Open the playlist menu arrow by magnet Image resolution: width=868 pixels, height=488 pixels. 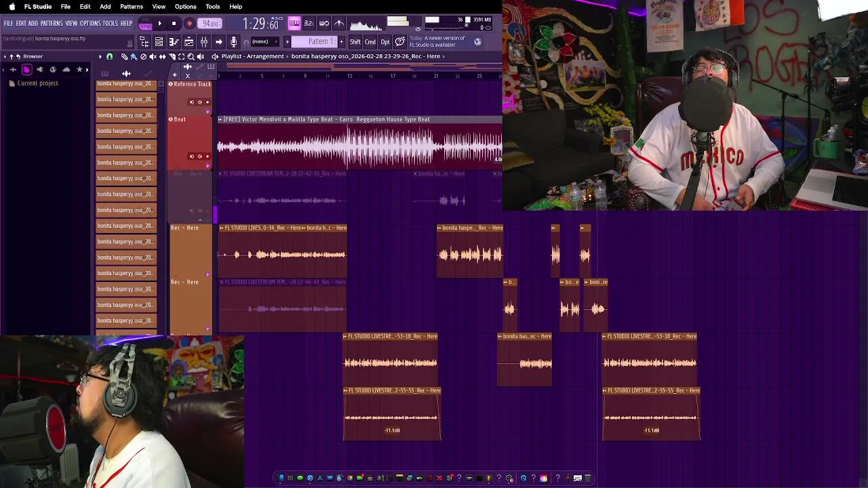[x=100, y=56]
